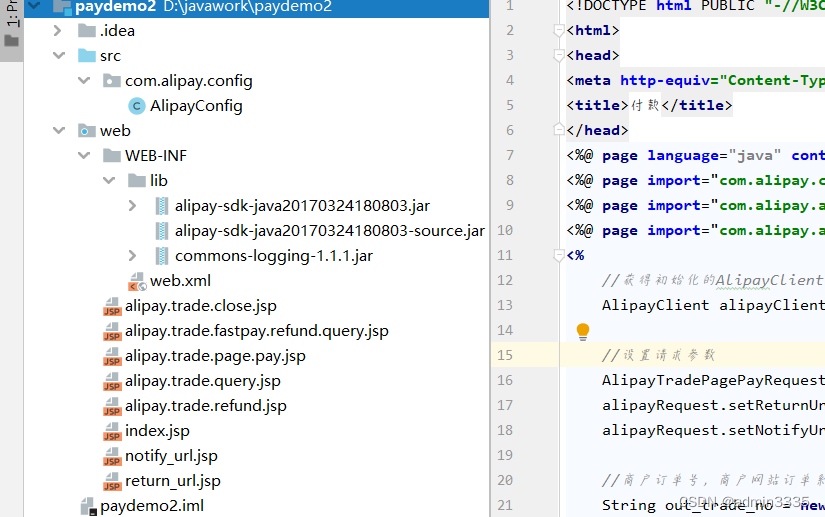Collapse the web folder
This screenshot has width=825, height=517.
59,130
